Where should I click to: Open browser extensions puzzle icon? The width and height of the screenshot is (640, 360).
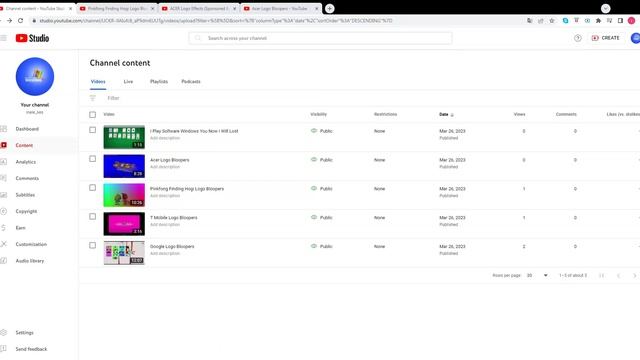pyautogui.click(x=598, y=20)
